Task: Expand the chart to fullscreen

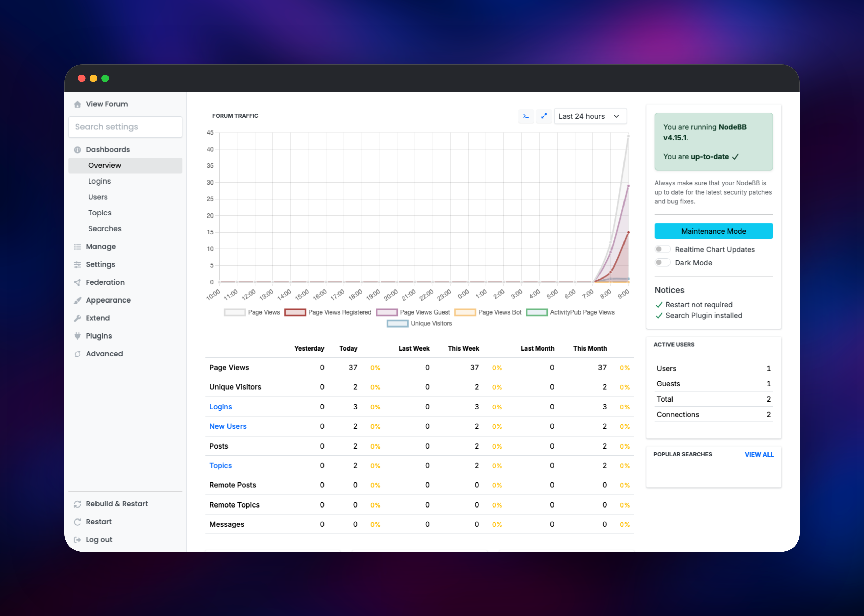Action: tap(544, 116)
